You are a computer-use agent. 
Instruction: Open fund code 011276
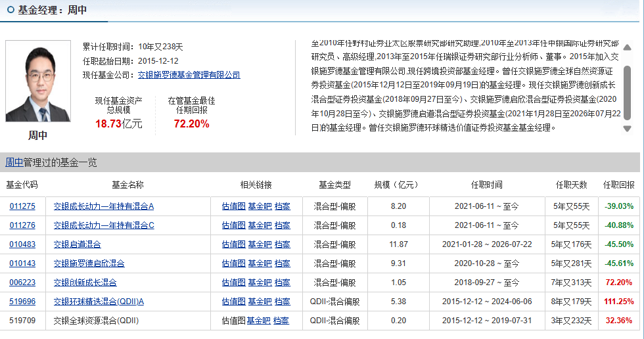[x=22, y=225]
